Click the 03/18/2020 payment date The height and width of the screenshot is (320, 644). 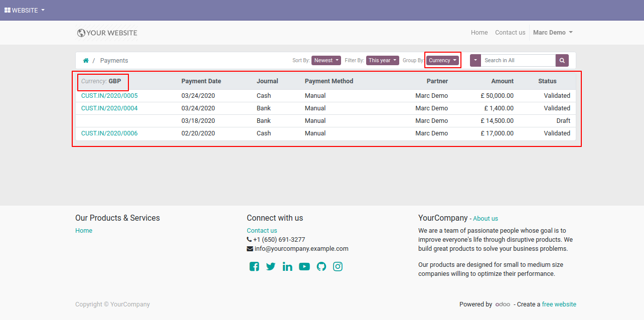(198, 121)
